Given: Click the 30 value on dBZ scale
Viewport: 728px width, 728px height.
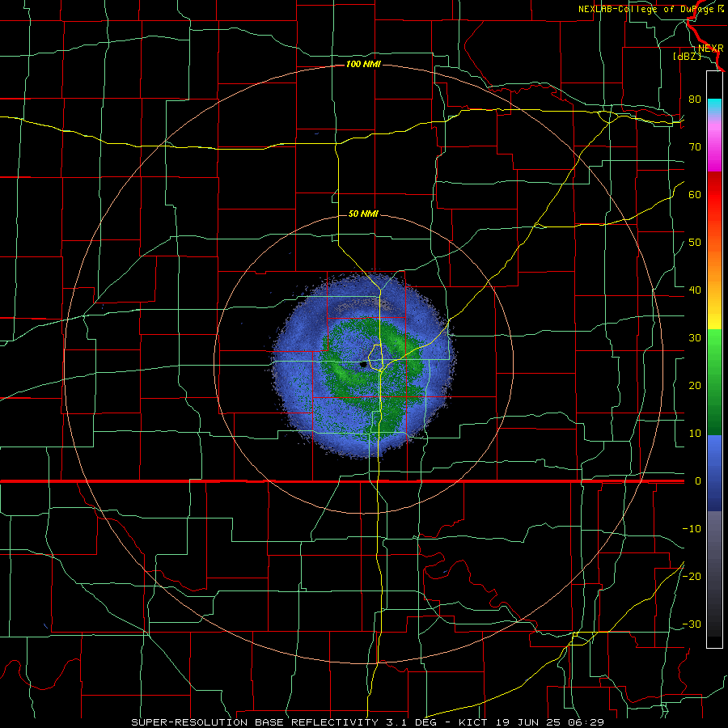Looking at the screenshot, I should click(695, 337).
